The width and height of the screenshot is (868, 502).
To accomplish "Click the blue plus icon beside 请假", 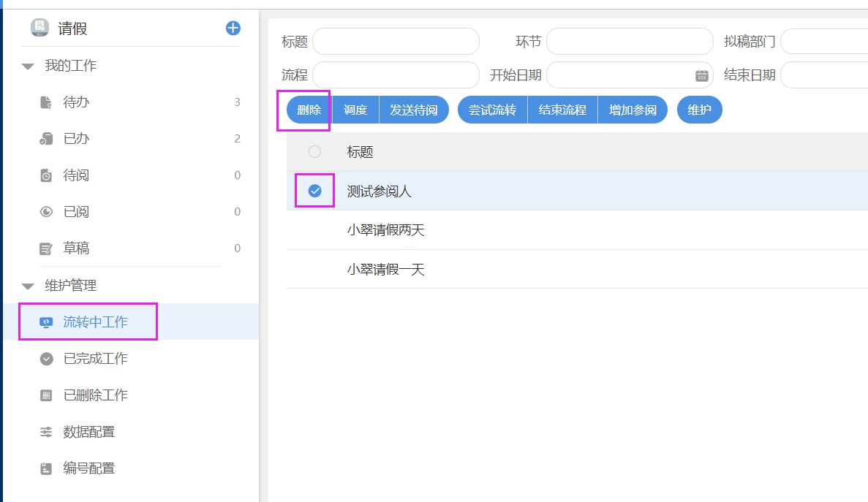I will (x=233, y=28).
